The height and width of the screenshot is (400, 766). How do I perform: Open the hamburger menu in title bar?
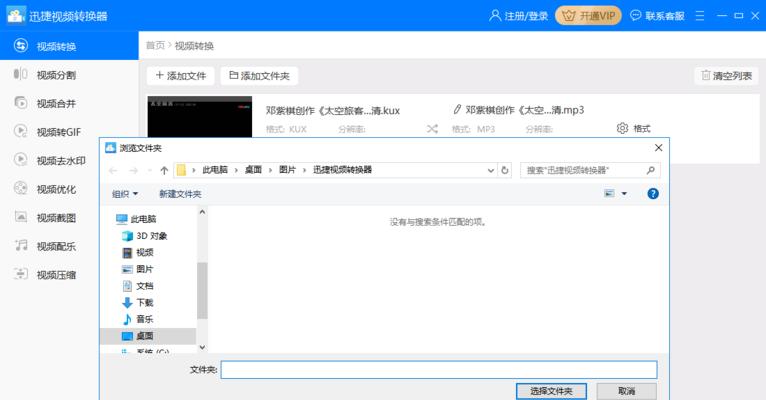click(700, 16)
